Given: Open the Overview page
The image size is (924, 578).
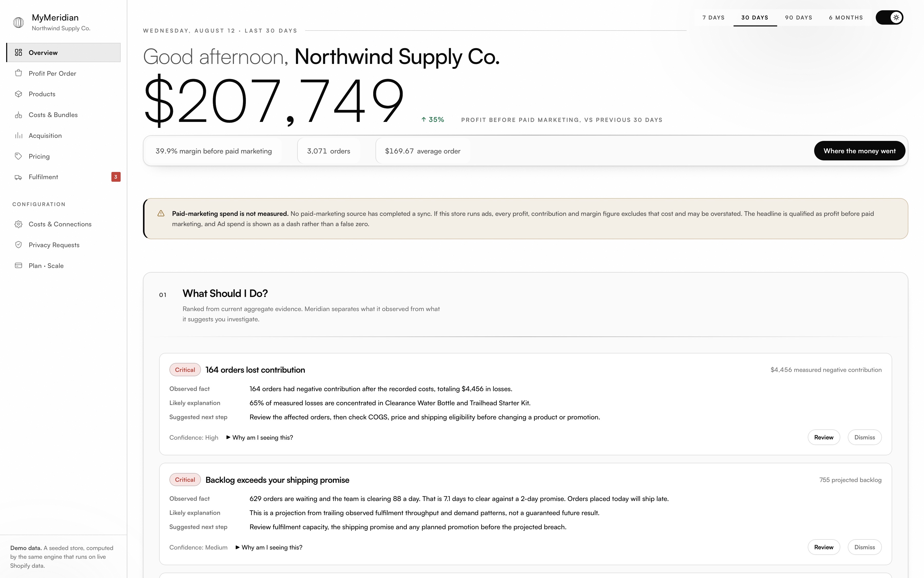Looking at the screenshot, I should [63, 52].
